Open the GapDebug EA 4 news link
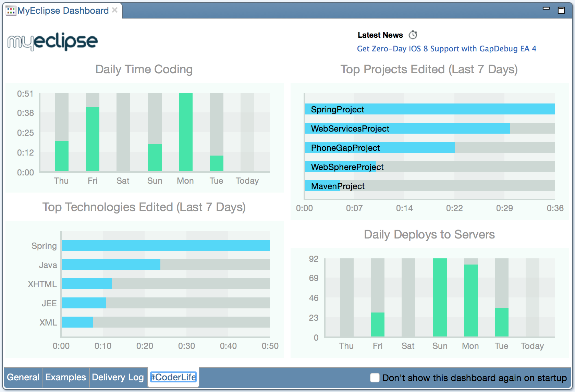Image resolution: width=575 pixels, height=392 pixels. point(446,49)
